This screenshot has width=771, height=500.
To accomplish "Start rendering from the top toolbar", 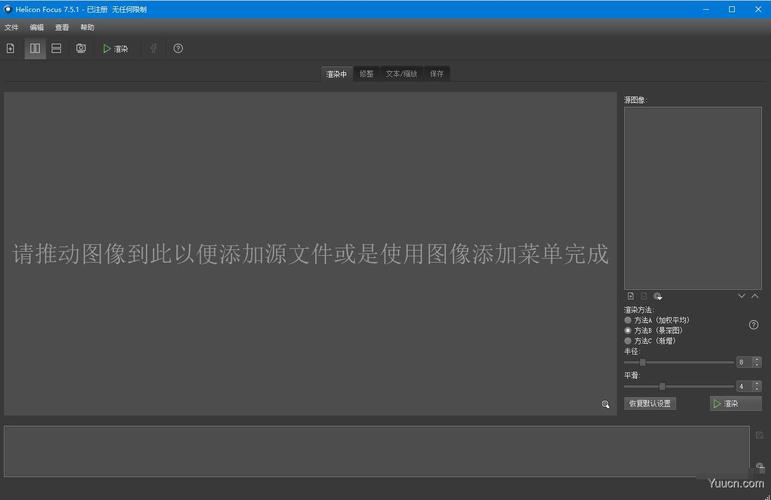I will click(x=116, y=49).
